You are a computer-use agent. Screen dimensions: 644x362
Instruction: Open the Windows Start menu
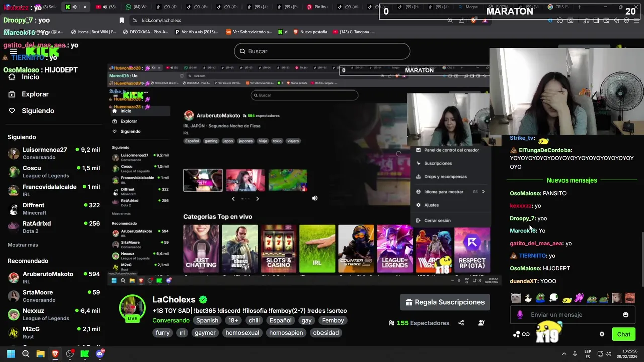pos(11,354)
